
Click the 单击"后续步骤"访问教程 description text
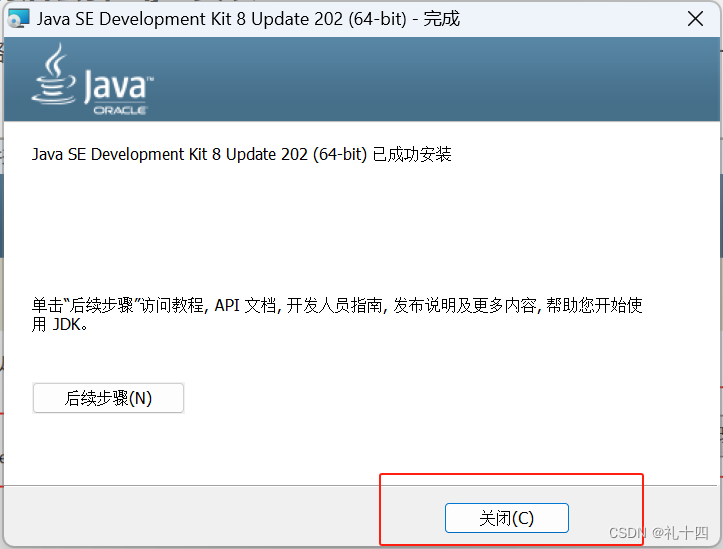coord(337,314)
